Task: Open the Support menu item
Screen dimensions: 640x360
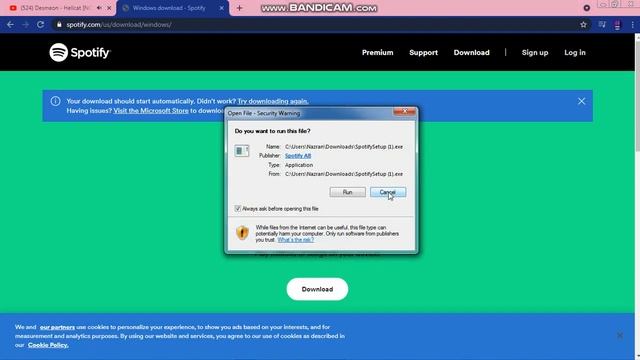Action: (x=423, y=52)
